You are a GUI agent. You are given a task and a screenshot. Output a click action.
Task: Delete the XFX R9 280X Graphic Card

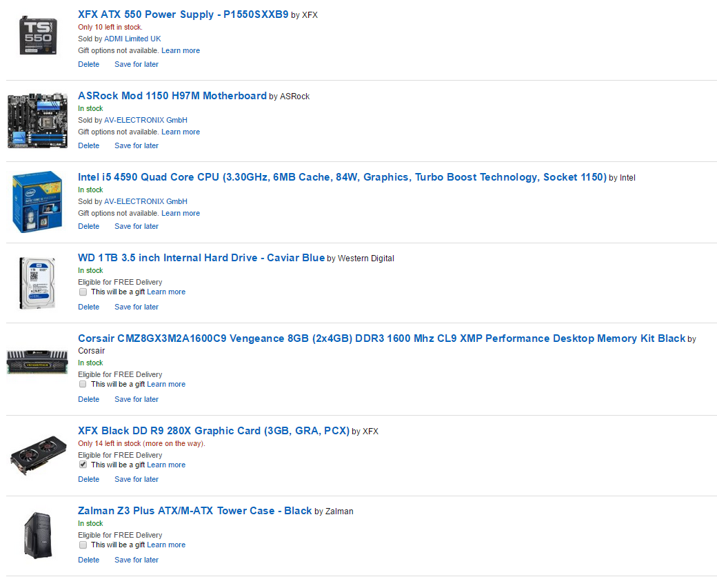point(88,479)
